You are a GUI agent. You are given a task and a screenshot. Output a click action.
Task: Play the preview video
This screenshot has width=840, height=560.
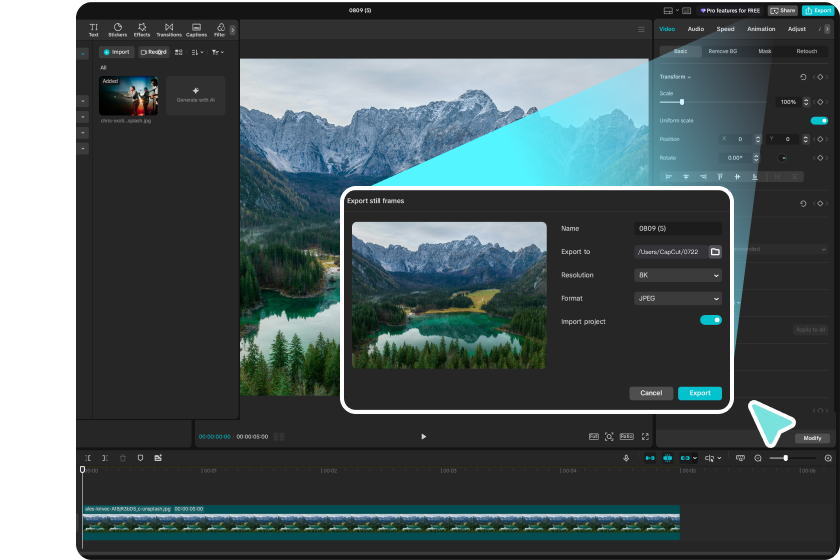[x=424, y=437]
